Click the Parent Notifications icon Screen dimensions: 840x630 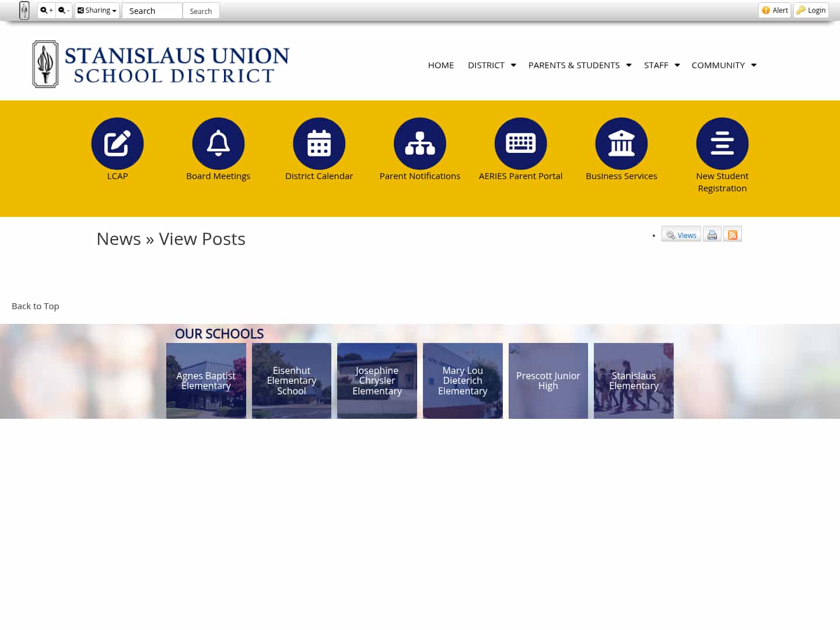pyautogui.click(x=420, y=143)
